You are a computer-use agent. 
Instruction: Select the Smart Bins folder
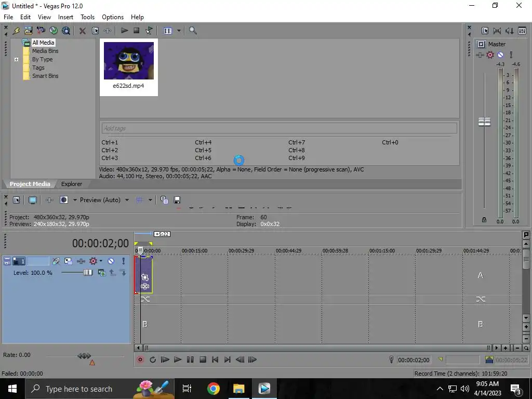pos(45,76)
